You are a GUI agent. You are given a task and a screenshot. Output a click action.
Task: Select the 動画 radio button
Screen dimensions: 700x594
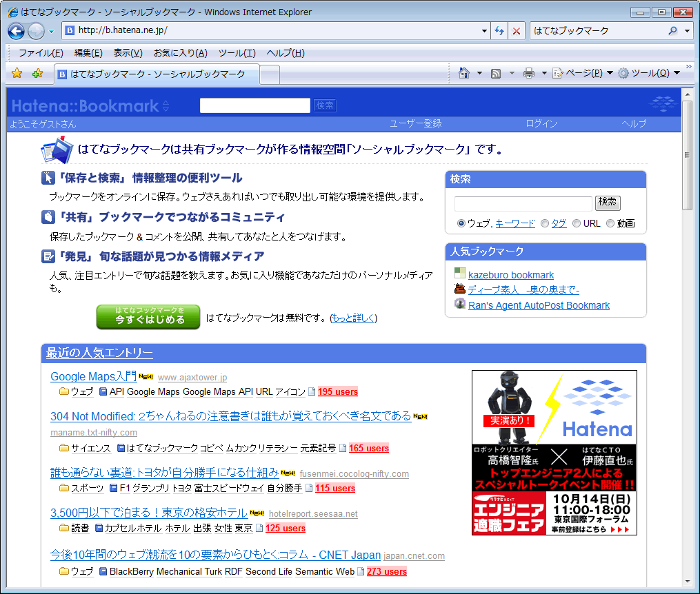(610, 223)
